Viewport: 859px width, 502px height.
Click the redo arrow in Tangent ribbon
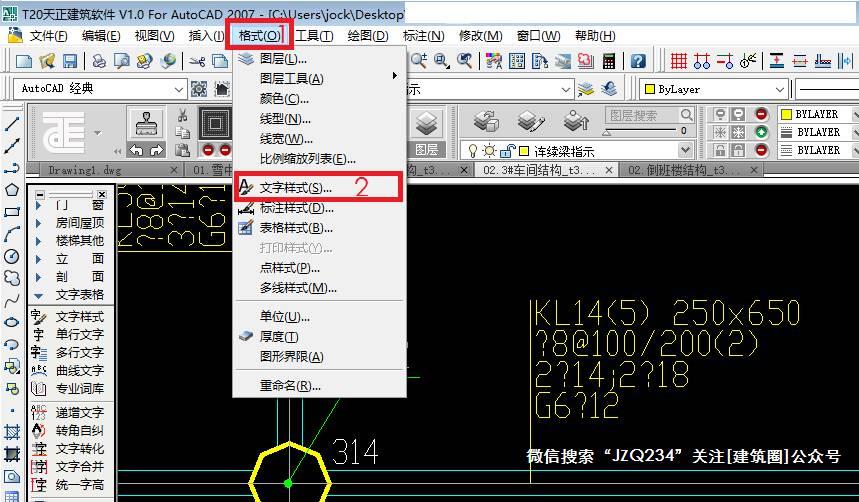[157, 150]
